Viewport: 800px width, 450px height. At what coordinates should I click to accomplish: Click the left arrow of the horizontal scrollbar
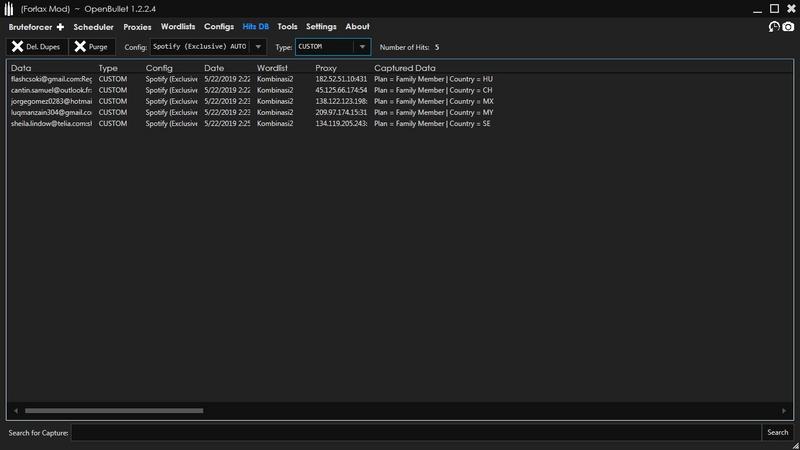tap(16, 411)
